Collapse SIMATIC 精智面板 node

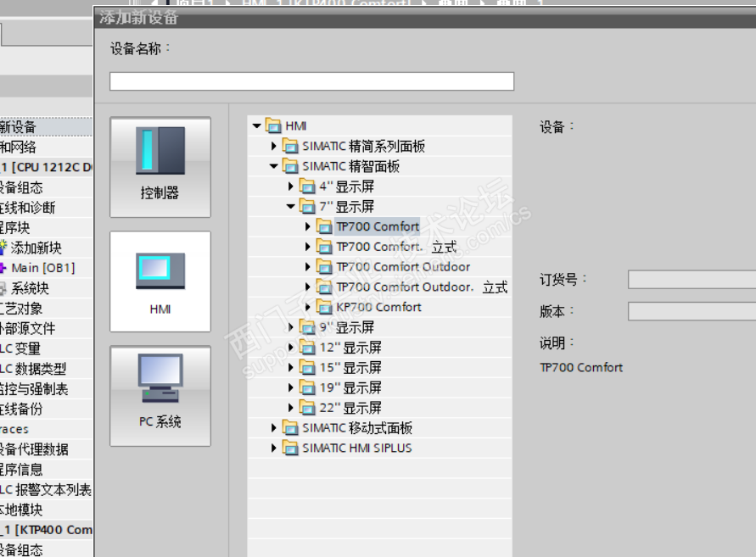[x=274, y=166]
